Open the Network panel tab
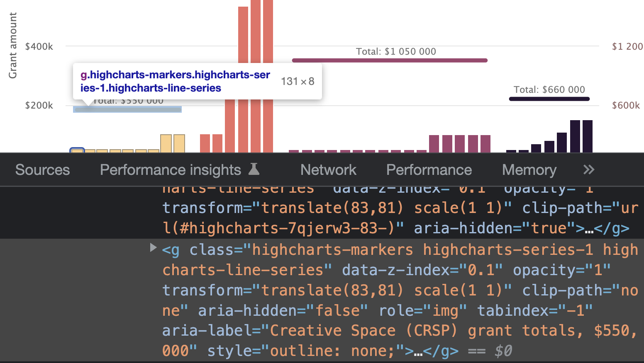Image resolution: width=644 pixels, height=363 pixels. (x=328, y=170)
